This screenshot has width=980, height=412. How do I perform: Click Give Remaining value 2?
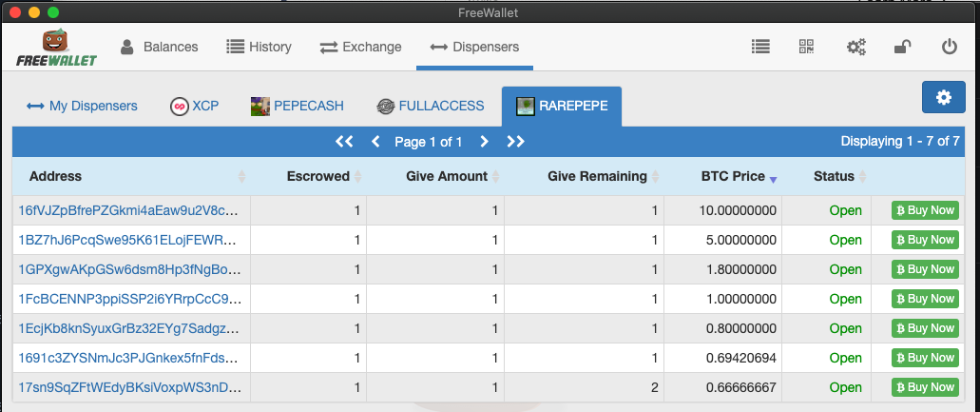(x=654, y=387)
